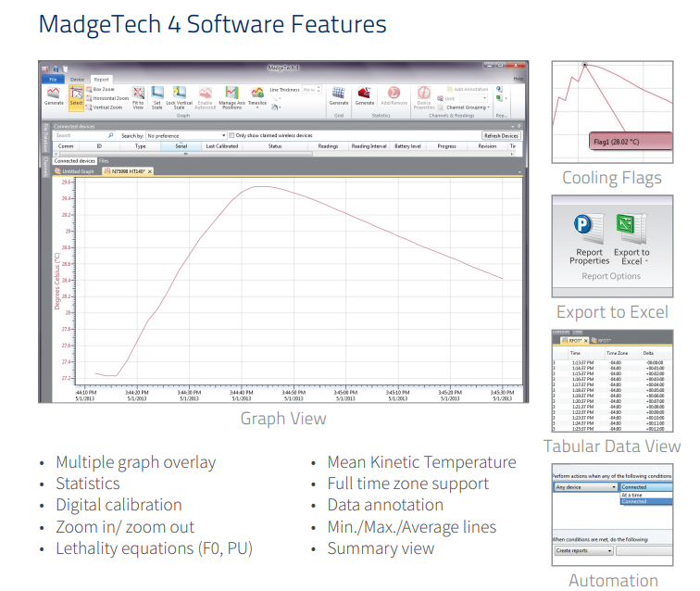Click the Generate icon in the Grid group
Image resolution: width=700 pixels, height=591 pixels.
338,93
